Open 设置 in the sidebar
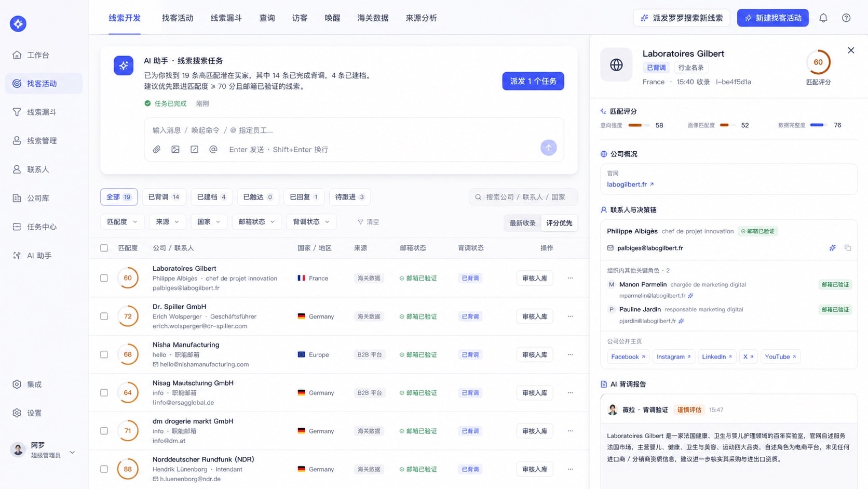This screenshot has width=868, height=489. pyautogui.click(x=44, y=413)
